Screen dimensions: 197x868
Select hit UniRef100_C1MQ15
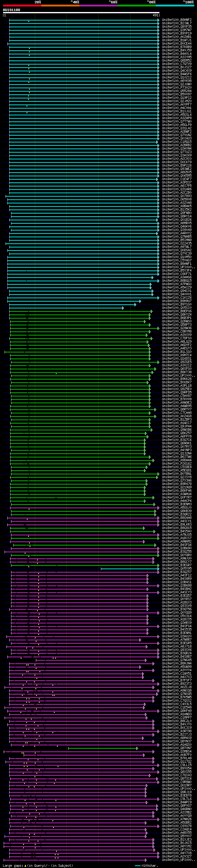click(177, 142)
